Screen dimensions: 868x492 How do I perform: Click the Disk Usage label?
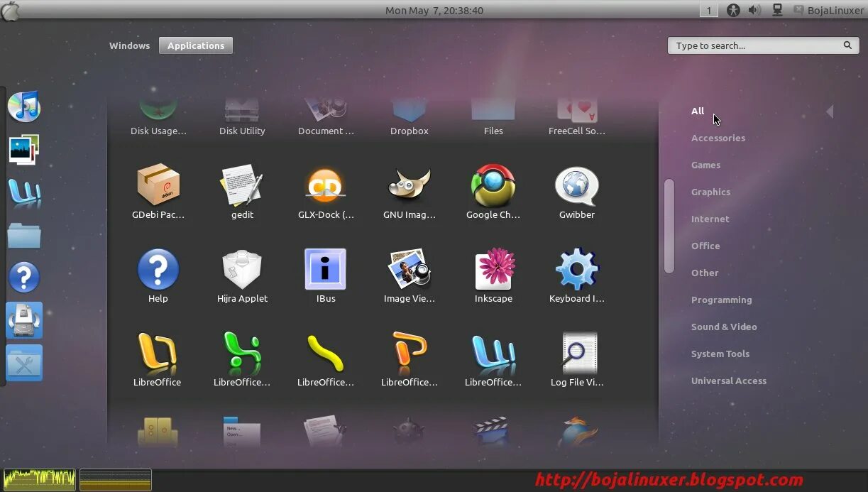[x=158, y=131]
